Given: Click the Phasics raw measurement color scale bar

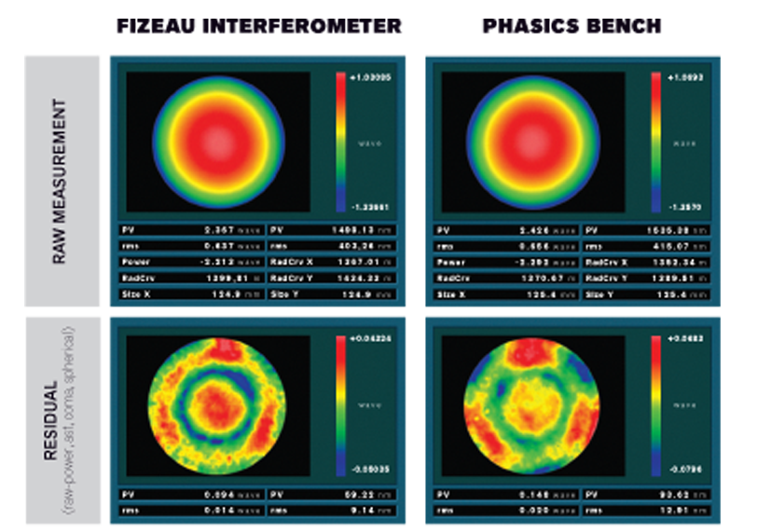Looking at the screenshot, I should [x=655, y=142].
